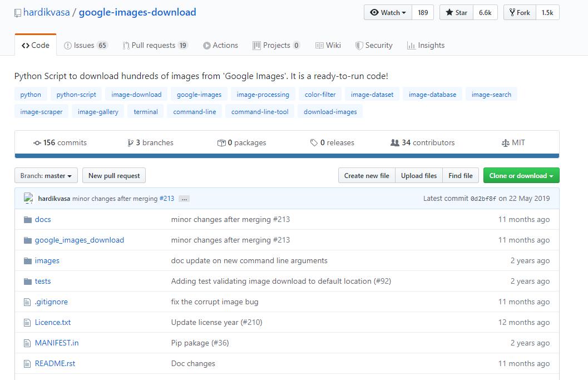Click the MIT license scale icon
This screenshot has width=588, height=380.
pyautogui.click(x=505, y=143)
